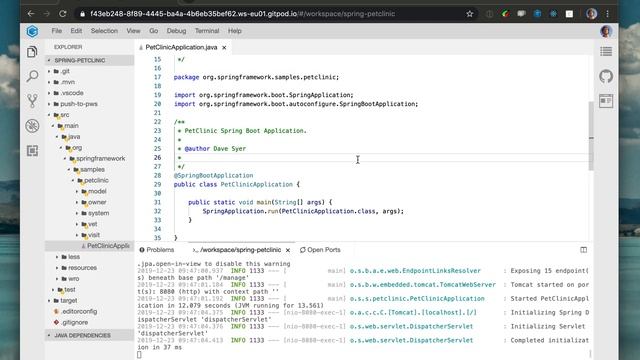Bookmark the page with the star icon
Image resolution: width=640 pixels, height=360 pixels.
pyautogui.click(x=469, y=14)
